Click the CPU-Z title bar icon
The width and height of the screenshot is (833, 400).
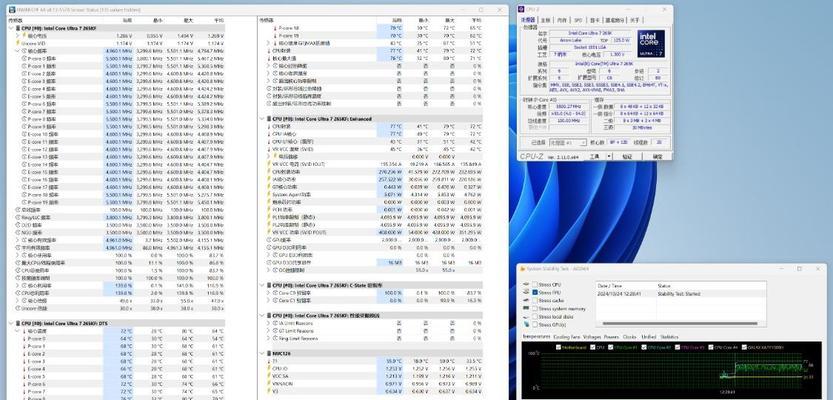coord(522,10)
